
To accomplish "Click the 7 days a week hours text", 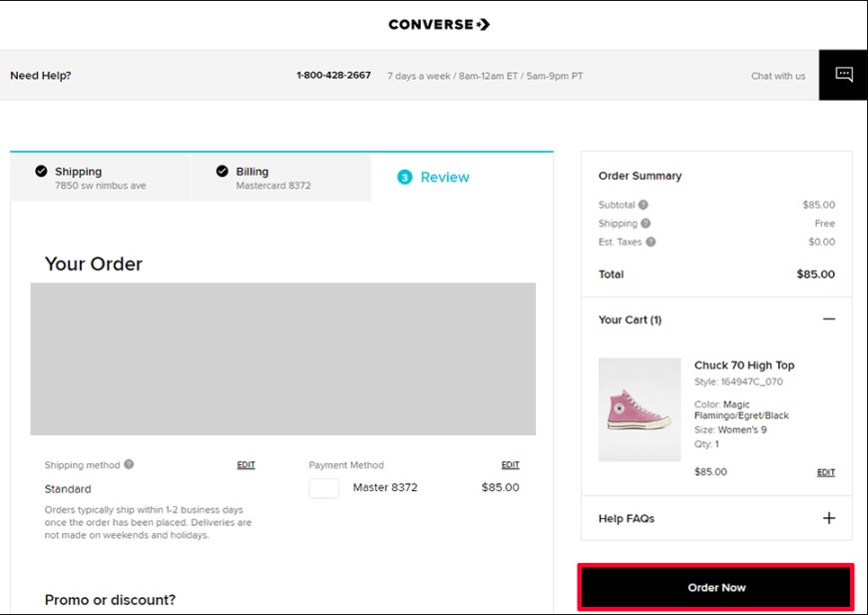I will click(485, 76).
